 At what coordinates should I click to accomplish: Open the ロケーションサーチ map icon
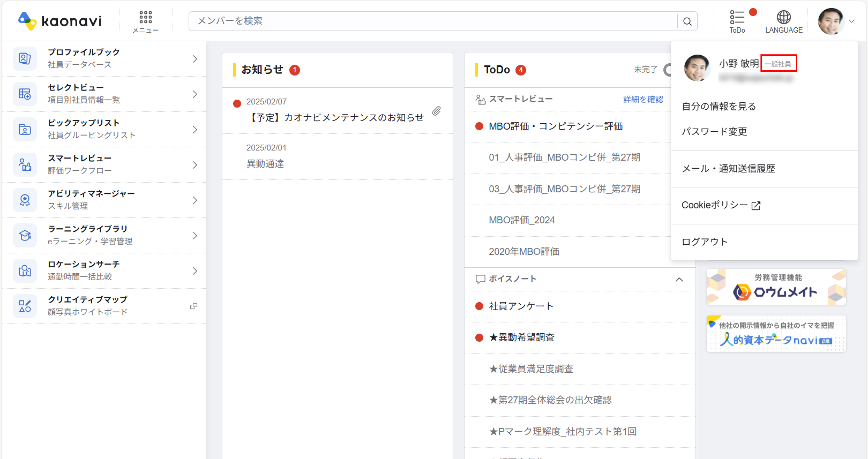(x=25, y=271)
